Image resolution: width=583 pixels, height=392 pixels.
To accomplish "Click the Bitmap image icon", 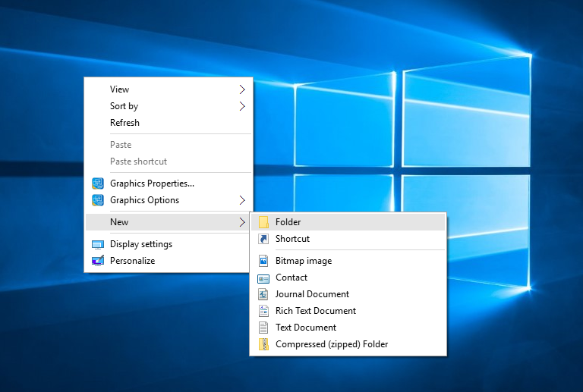I will coord(263,261).
